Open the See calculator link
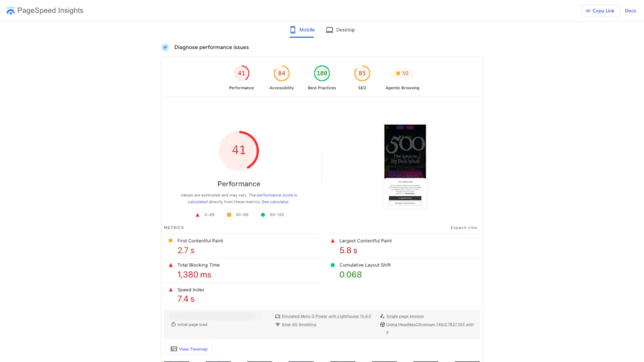This screenshot has height=362, width=644. pos(275,202)
